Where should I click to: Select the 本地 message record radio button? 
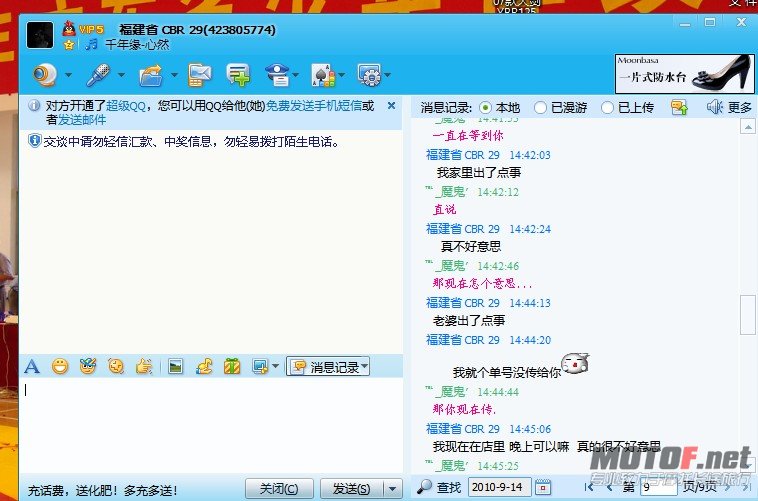pos(485,107)
